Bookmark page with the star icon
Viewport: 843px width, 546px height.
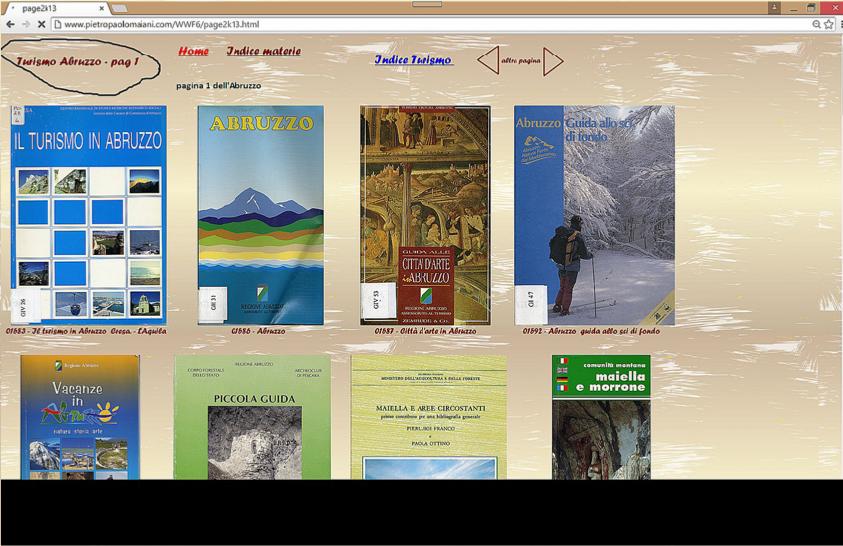click(x=828, y=24)
